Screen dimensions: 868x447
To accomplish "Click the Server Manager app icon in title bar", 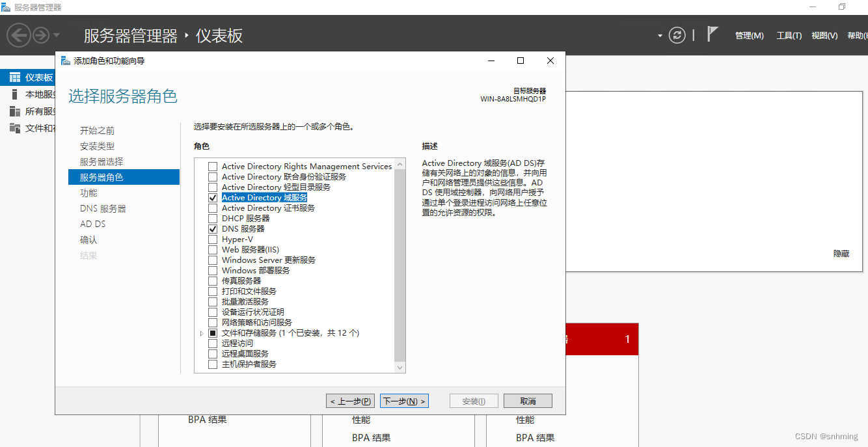I will (6, 7).
